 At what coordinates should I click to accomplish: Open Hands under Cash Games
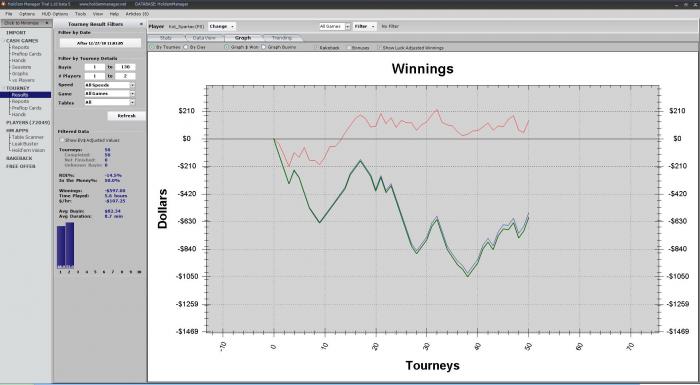pyautogui.click(x=19, y=60)
